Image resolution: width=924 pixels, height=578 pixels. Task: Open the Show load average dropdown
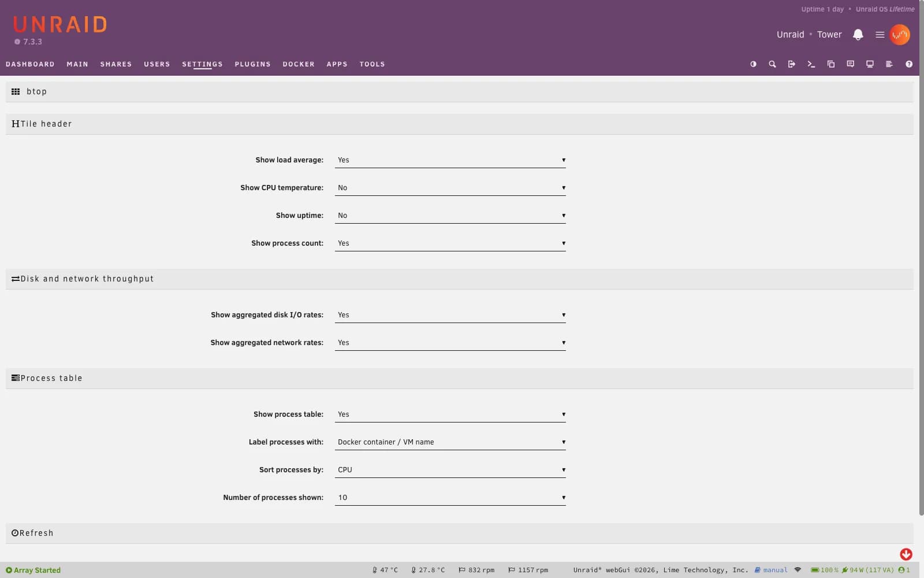coord(450,160)
